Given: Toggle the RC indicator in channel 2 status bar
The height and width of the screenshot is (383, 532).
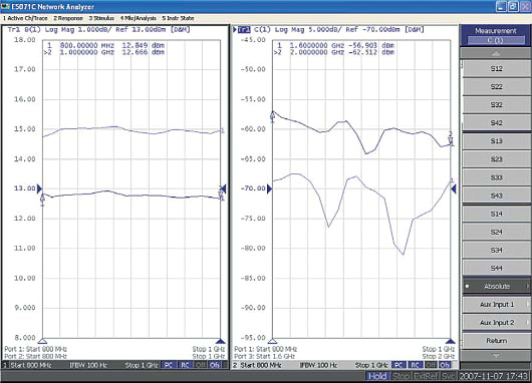Looking at the screenshot, I should (x=415, y=365).
